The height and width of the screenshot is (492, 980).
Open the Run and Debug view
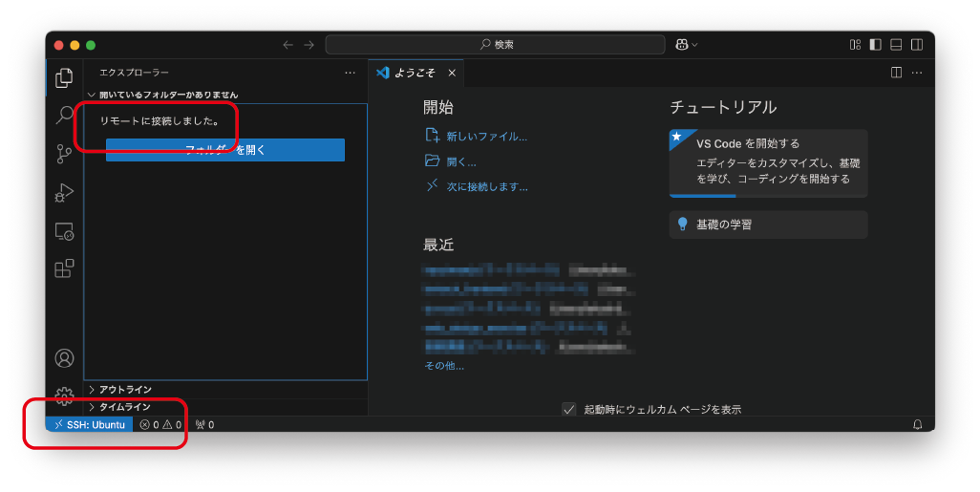(x=64, y=193)
